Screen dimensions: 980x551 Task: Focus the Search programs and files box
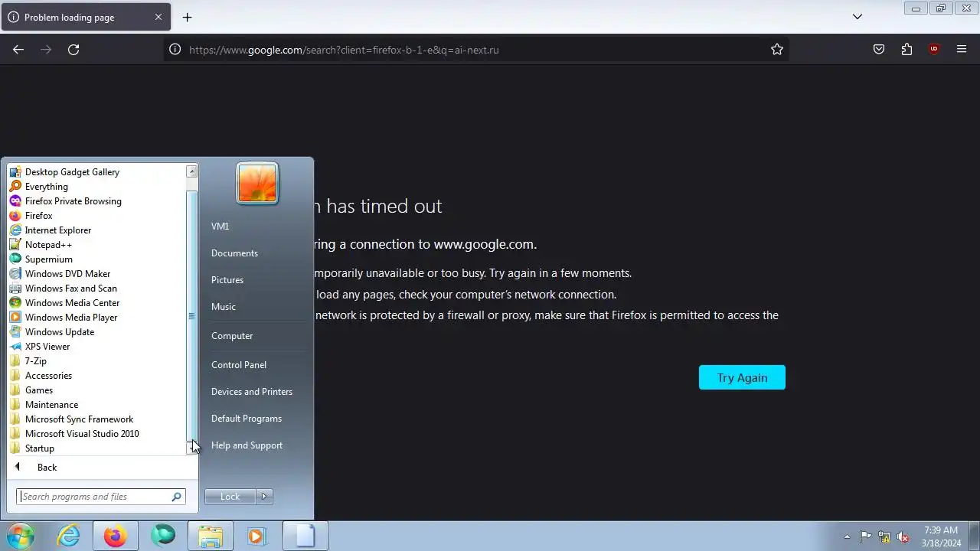click(x=101, y=497)
